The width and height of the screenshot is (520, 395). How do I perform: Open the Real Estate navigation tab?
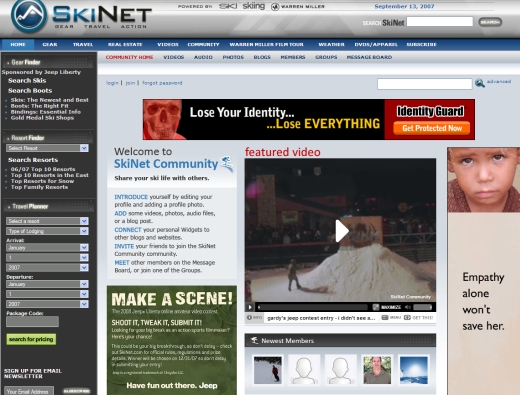[125, 44]
